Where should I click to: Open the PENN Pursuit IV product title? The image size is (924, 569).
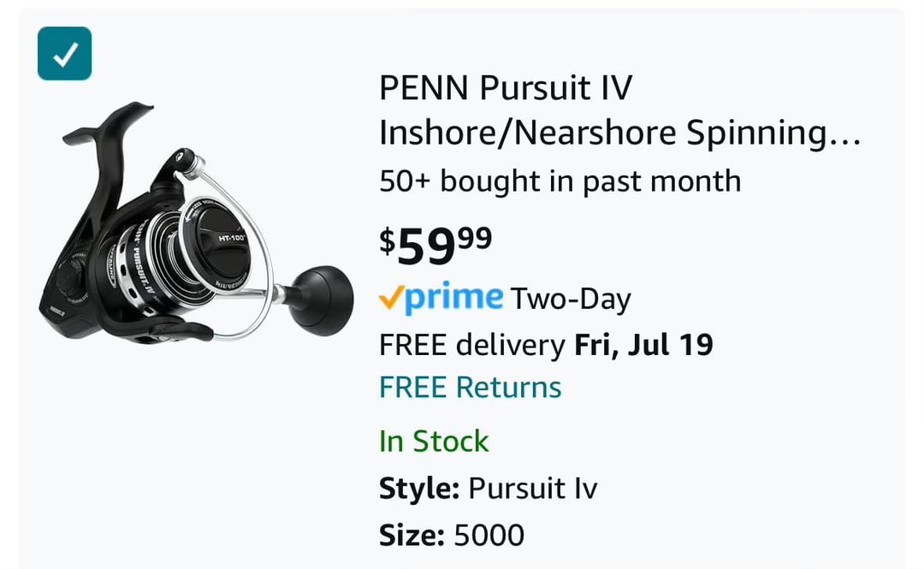tap(505, 89)
